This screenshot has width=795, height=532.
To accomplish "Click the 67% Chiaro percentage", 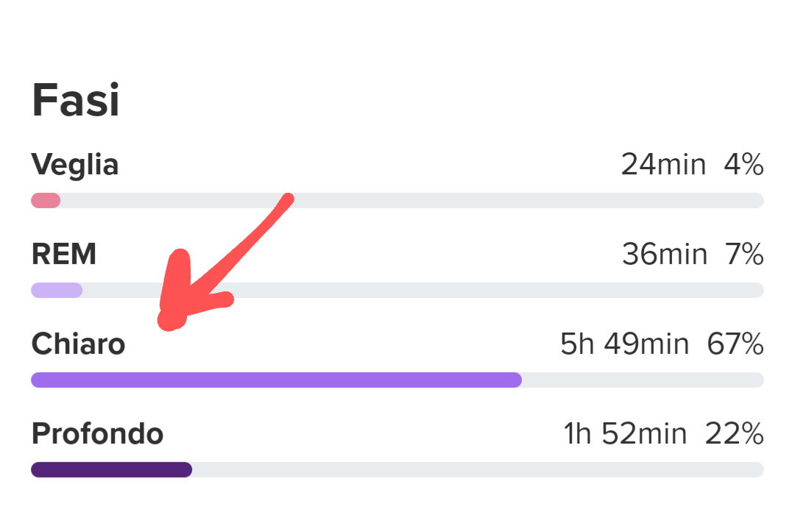I will pyautogui.click(x=735, y=344).
